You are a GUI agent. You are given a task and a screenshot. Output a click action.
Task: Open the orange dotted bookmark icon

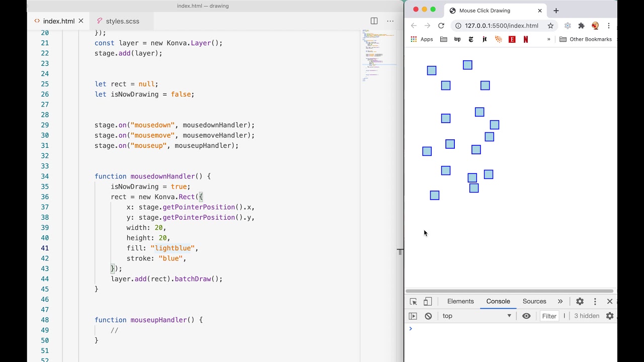point(498,39)
